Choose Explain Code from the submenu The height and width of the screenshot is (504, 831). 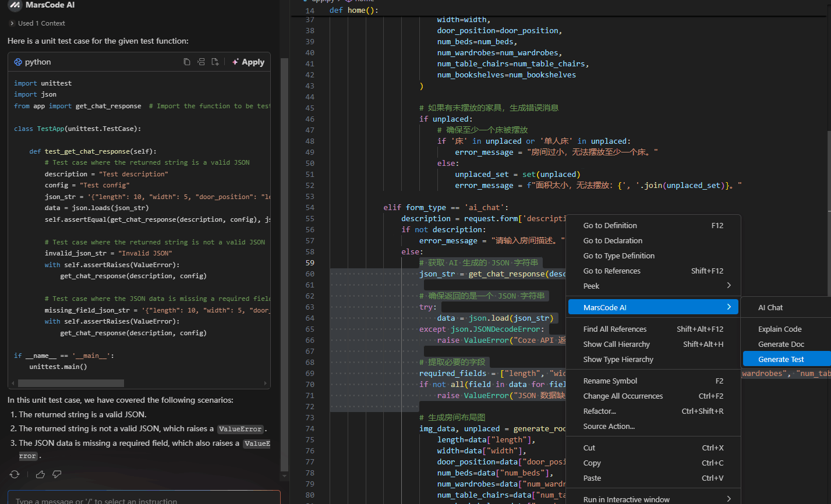tap(787, 329)
